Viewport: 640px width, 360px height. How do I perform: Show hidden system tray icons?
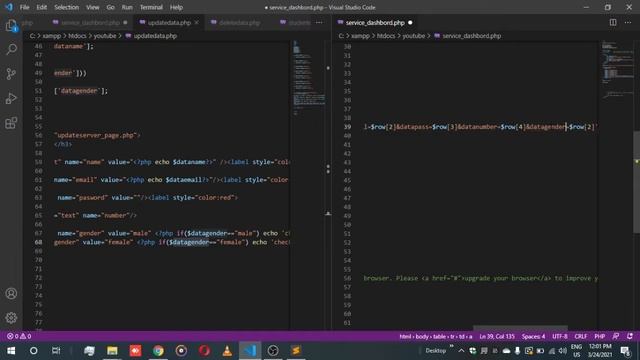coord(461,351)
